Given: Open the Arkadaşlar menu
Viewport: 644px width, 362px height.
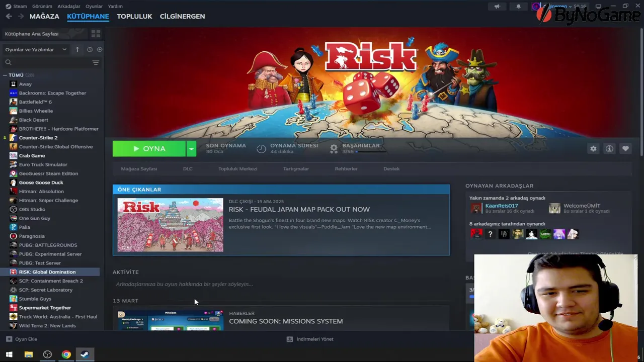Looking at the screenshot, I should (69, 7).
